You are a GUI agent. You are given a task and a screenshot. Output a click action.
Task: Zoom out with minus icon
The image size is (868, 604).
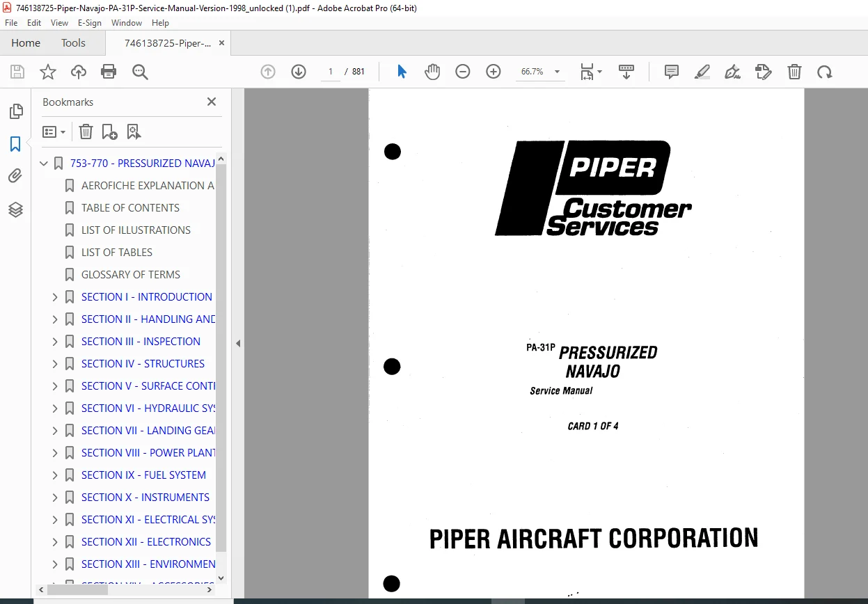tap(463, 72)
